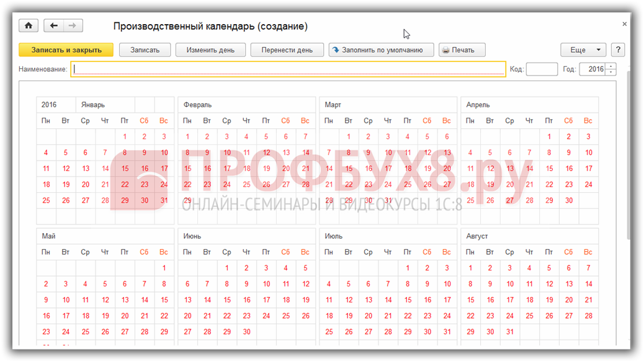The height and width of the screenshot is (362, 644).
Task: Increase year with the up spinner arrow
Action: 612,67
